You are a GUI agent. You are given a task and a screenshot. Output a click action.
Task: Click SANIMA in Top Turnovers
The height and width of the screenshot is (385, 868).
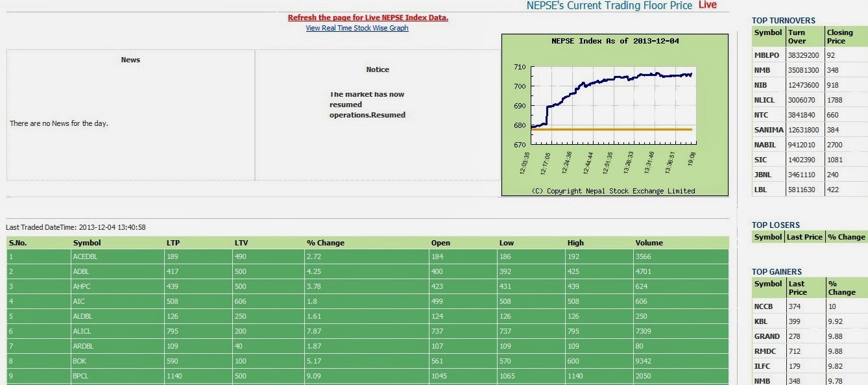tap(769, 130)
